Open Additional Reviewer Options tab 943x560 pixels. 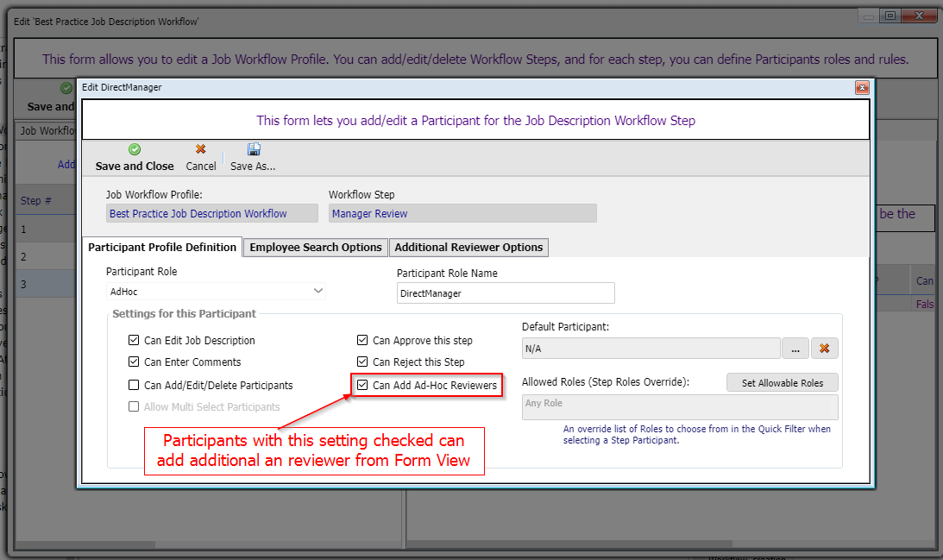coord(468,248)
